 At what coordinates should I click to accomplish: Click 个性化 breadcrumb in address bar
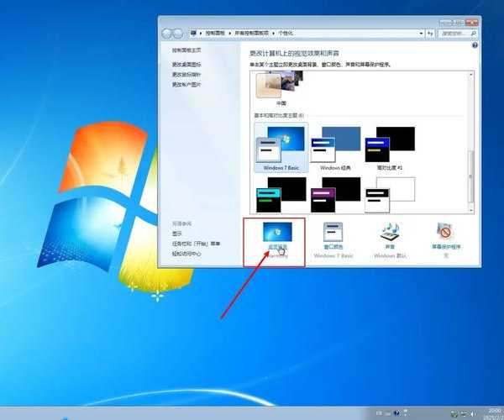pos(285,33)
